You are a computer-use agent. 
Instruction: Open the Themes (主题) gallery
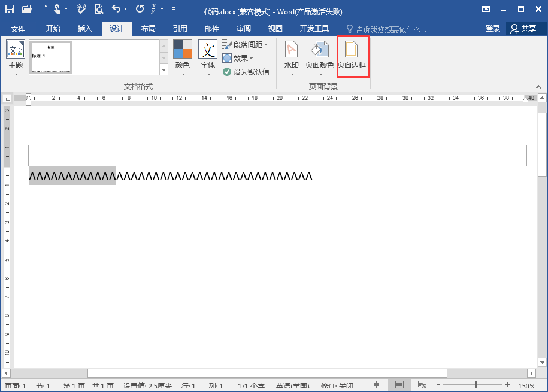16,56
